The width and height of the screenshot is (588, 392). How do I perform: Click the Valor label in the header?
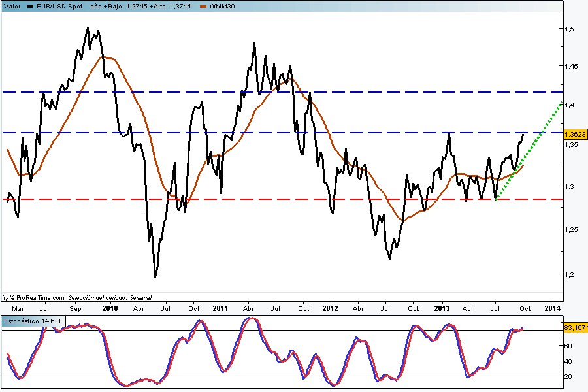click(12, 5)
